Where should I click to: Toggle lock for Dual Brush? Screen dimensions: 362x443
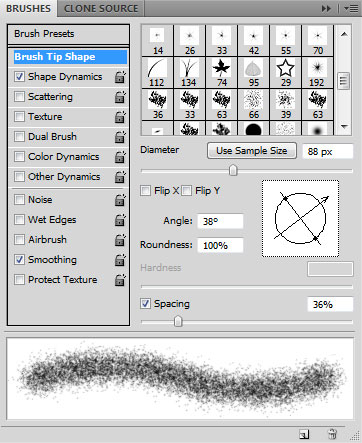pos(120,137)
